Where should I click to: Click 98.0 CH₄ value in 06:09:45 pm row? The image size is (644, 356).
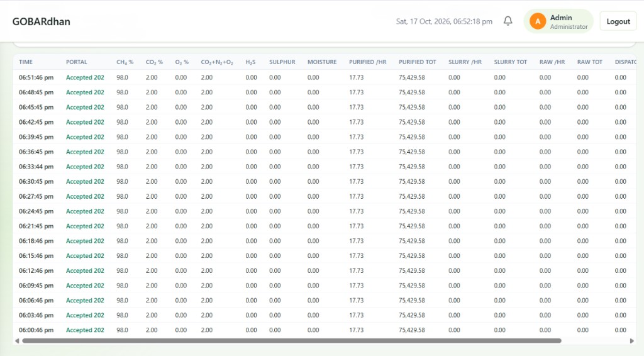[122, 286]
